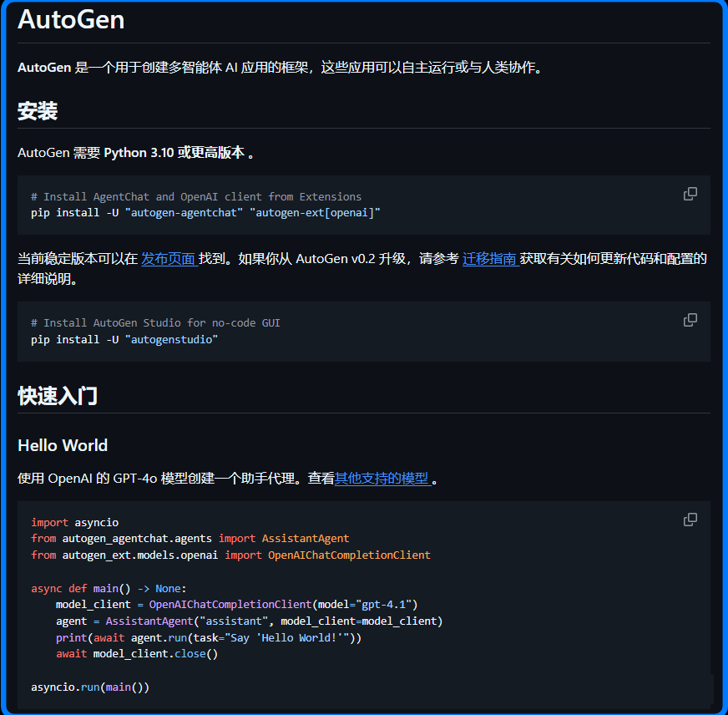Screen dimensions: 728x715
Task: Click OpenAIChatCompletionClient in the import line
Action: (349, 555)
